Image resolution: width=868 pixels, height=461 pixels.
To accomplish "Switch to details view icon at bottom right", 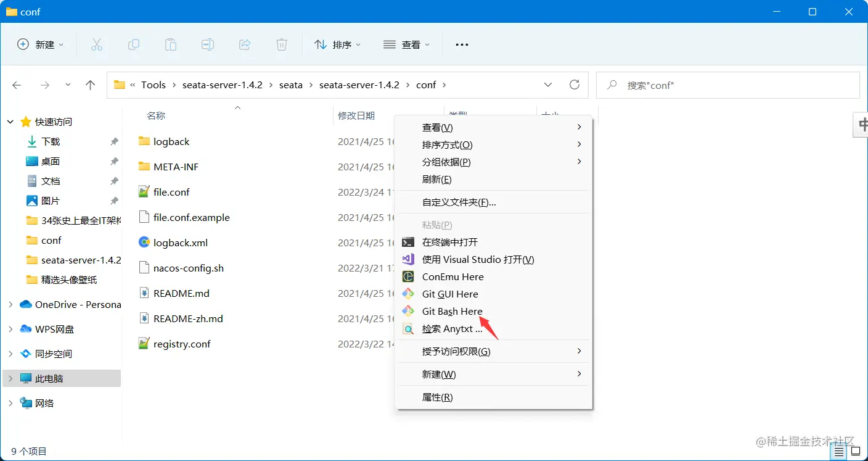I will point(839,452).
